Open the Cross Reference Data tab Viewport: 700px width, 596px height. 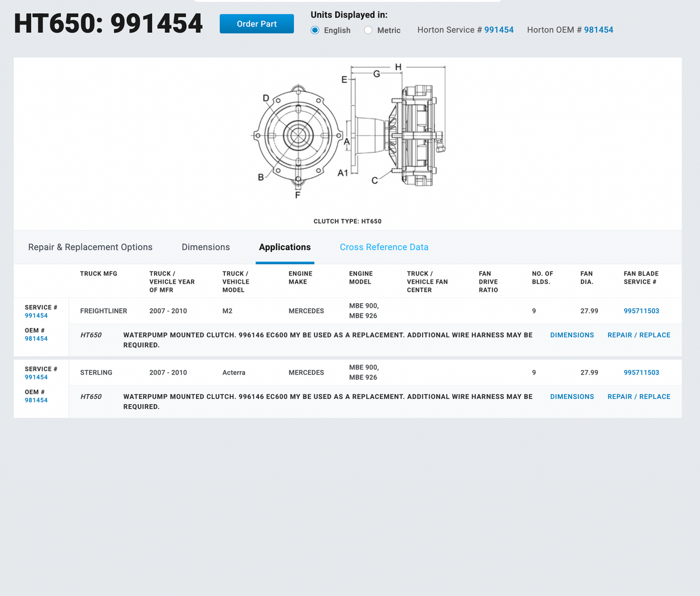click(384, 247)
